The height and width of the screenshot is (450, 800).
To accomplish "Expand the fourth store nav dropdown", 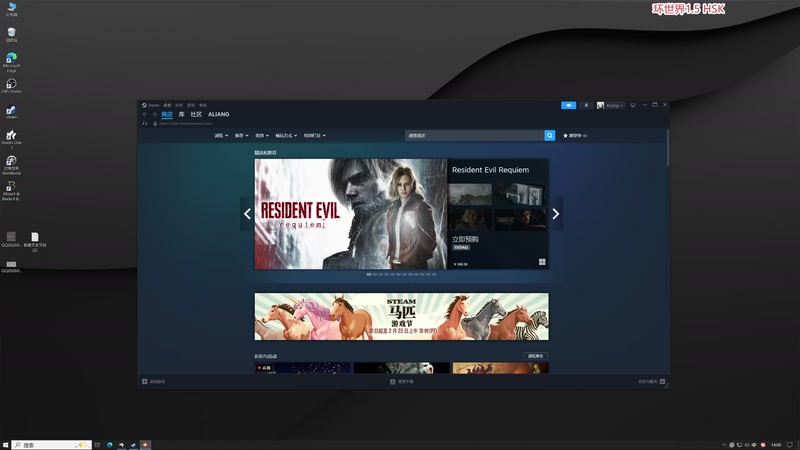I will [286, 136].
